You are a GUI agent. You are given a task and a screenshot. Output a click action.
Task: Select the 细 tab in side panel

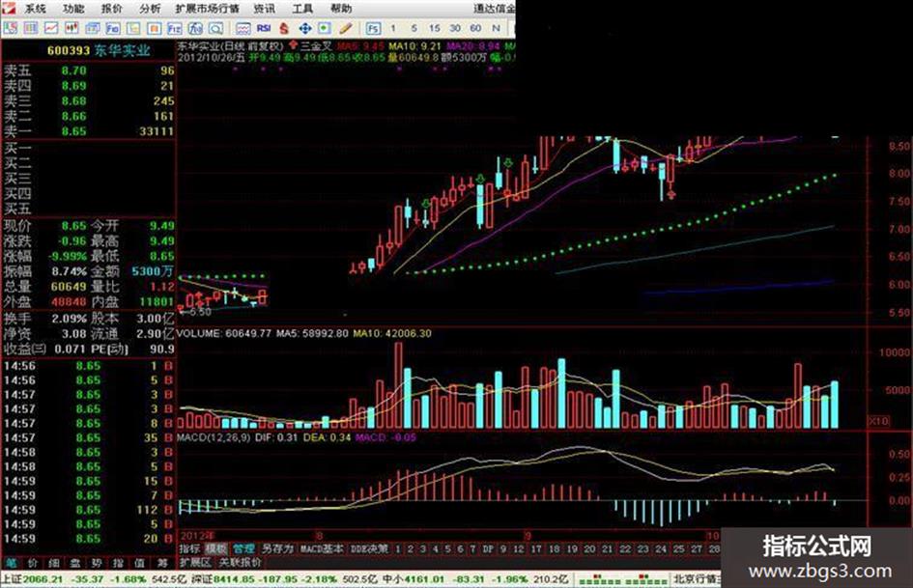54,563
